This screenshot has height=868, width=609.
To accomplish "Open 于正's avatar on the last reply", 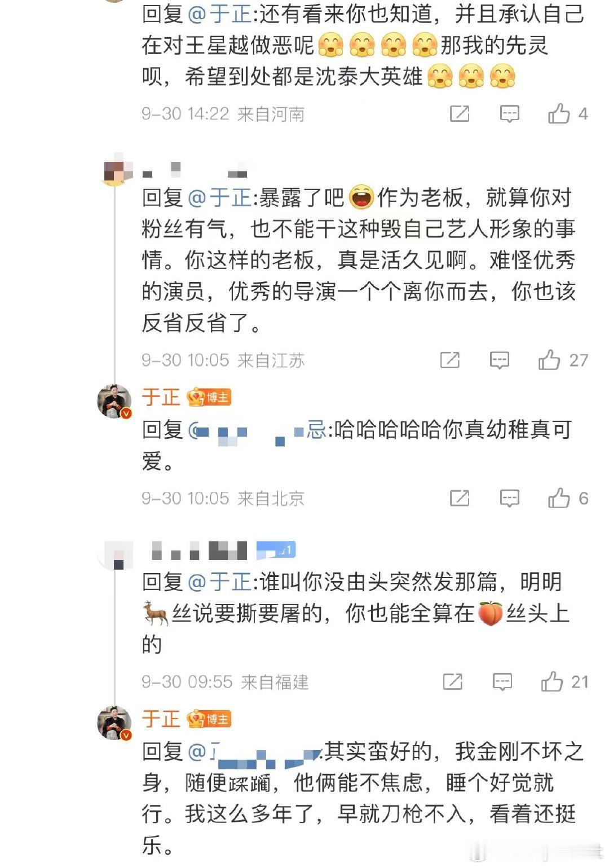I will tap(114, 723).
